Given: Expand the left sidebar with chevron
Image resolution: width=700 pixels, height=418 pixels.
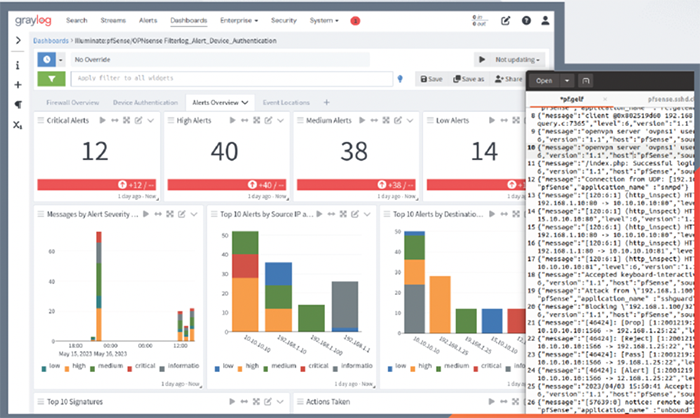Looking at the screenshot, I should 18,40.
